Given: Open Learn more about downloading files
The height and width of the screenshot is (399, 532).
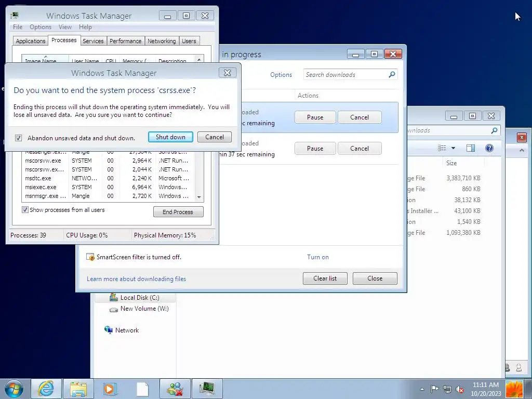Looking at the screenshot, I should tap(137, 278).
